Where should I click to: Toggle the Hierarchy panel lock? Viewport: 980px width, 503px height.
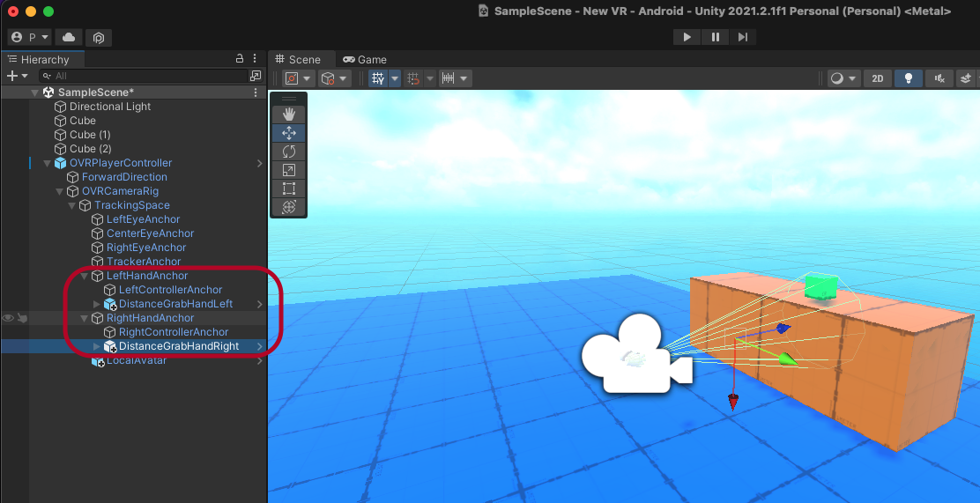click(x=240, y=59)
